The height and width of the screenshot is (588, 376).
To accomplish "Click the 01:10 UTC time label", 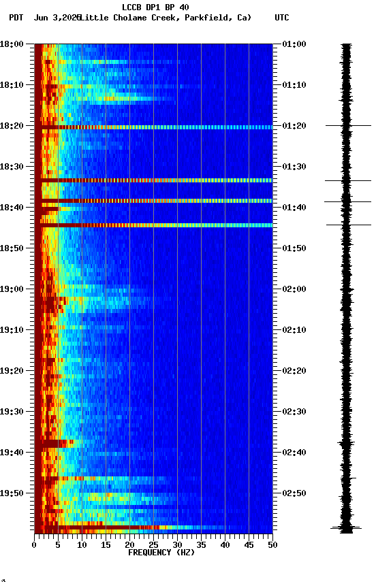I will [x=294, y=85].
